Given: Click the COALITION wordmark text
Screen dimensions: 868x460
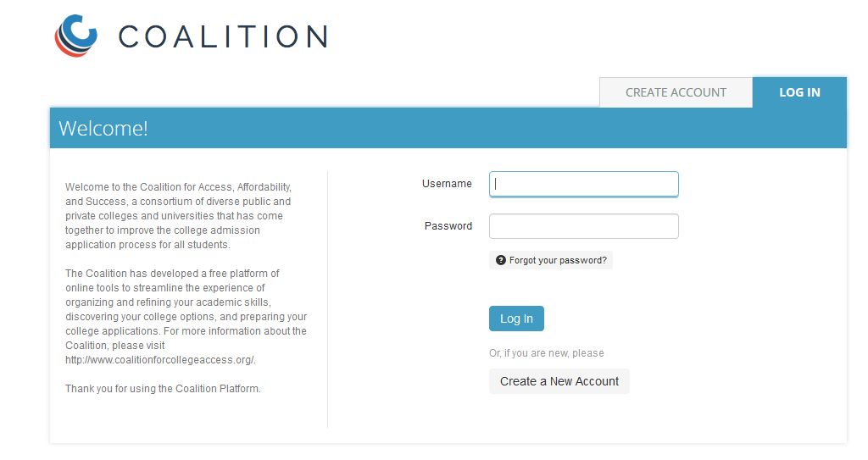Looking at the screenshot, I should (223, 36).
